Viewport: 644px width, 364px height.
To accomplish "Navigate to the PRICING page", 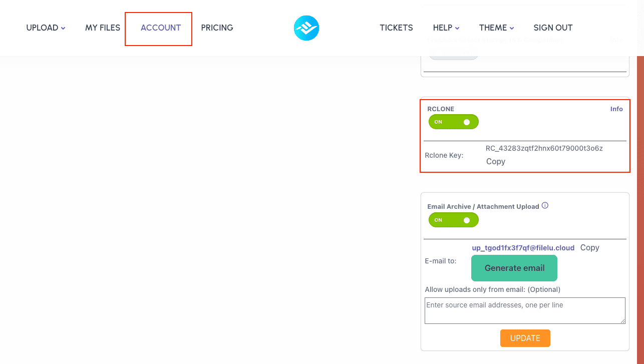I will click(x=217, y=28).
